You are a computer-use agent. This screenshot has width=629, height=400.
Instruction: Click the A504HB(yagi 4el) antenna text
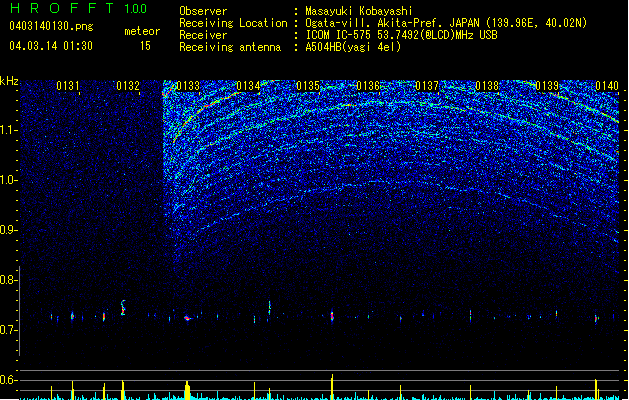tap(353, 47)
